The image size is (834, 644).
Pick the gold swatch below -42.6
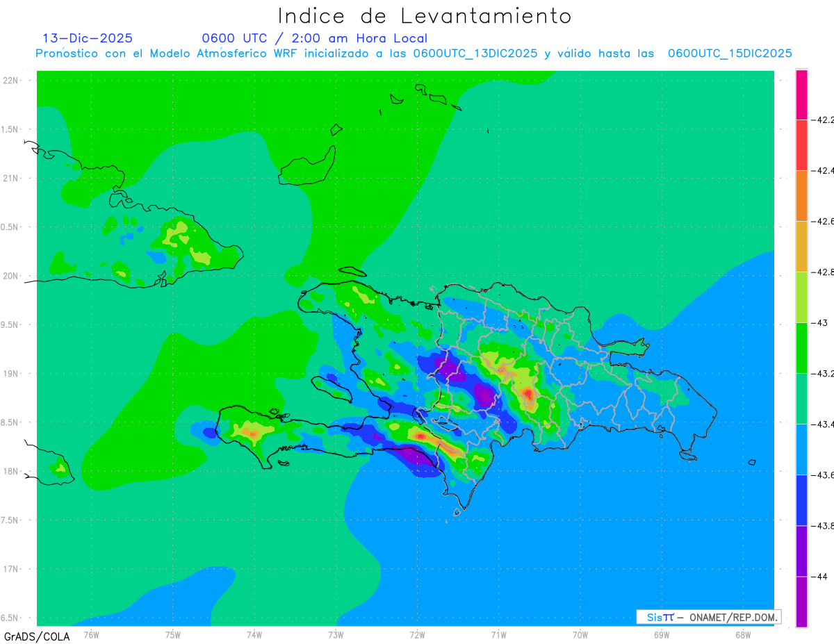(801, 246)
